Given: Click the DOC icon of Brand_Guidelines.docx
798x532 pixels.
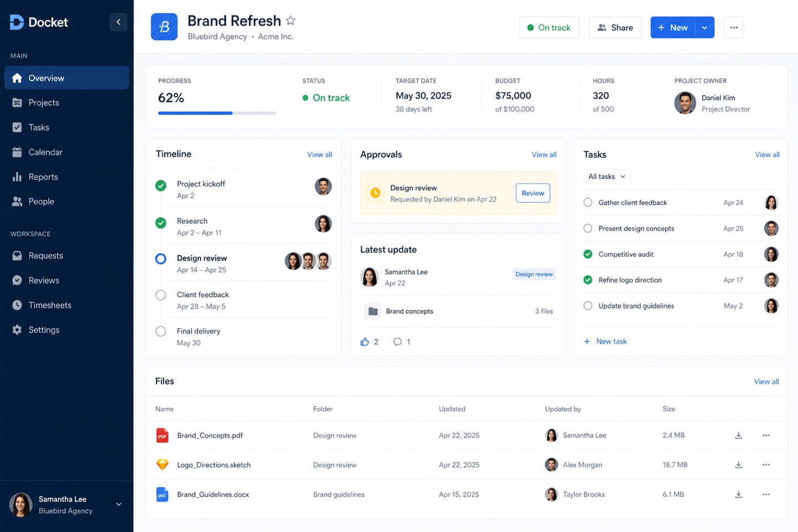Looking at the screenshot, I should tap(162, 494).
